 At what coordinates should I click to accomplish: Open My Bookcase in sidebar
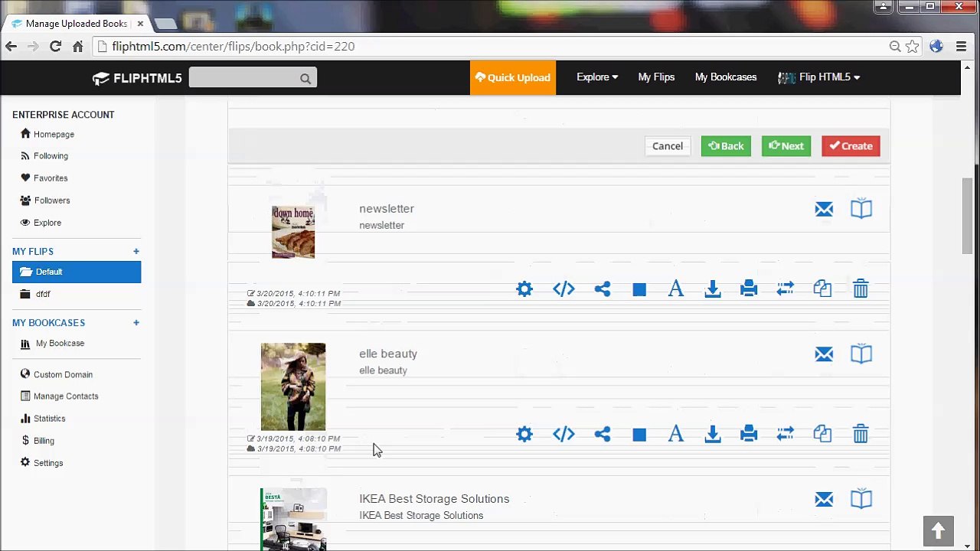pos(53,344)
